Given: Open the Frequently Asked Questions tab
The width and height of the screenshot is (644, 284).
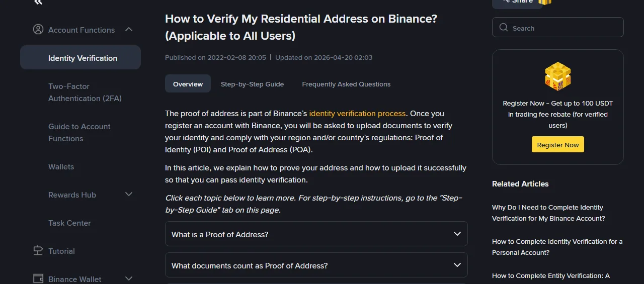Looking at the screenshot, I should (x=346, y=84).
